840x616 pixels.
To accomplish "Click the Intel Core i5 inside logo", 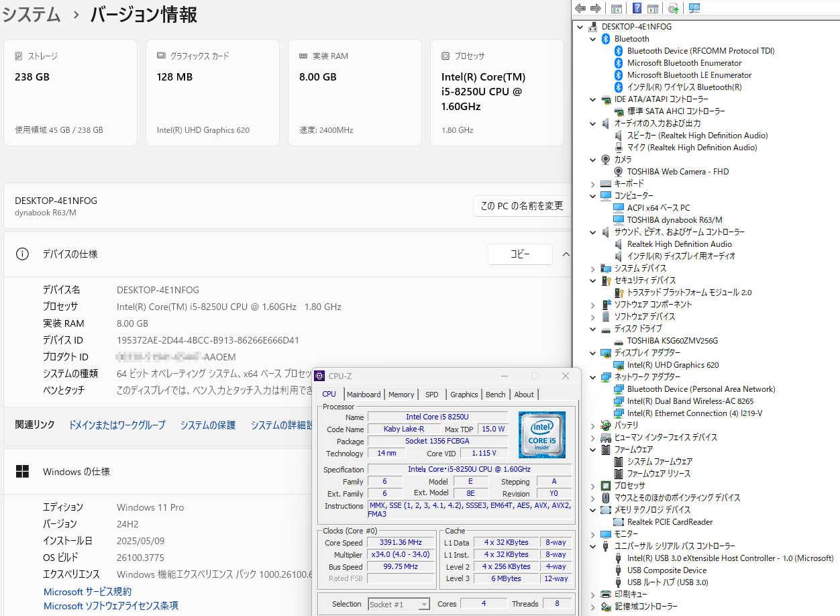I will click(541, 434).
